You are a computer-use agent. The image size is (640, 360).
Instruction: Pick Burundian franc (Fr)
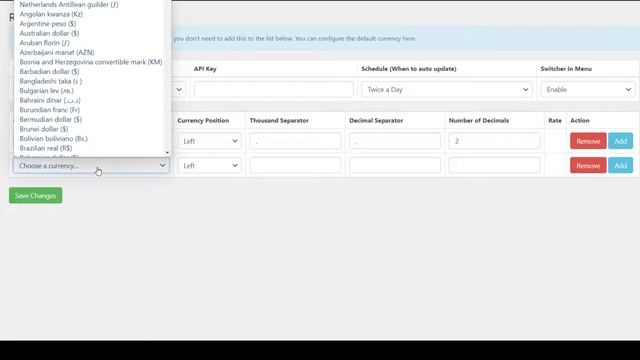pos(50,110)
